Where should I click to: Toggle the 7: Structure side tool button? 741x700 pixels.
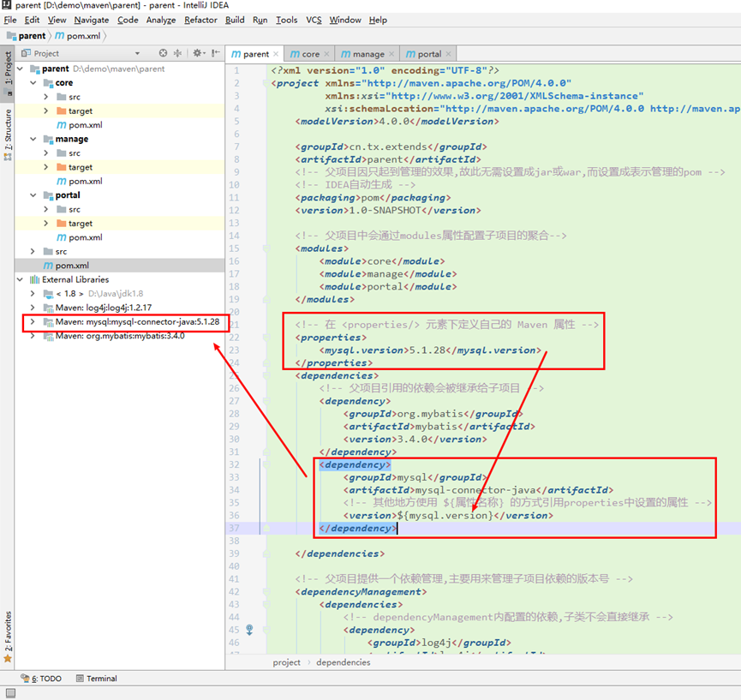tap(8, 135)
